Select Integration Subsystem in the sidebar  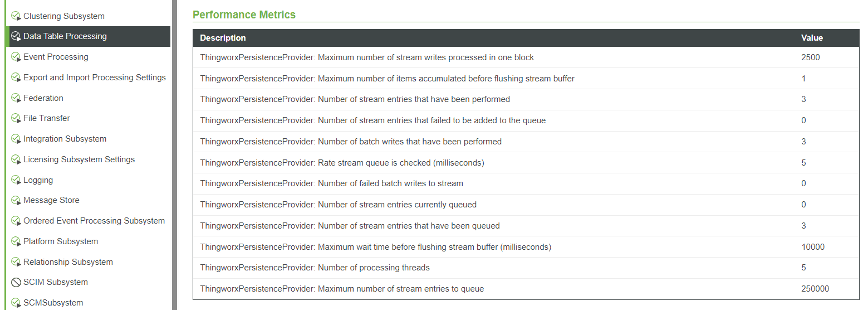(x=65, y=139)
